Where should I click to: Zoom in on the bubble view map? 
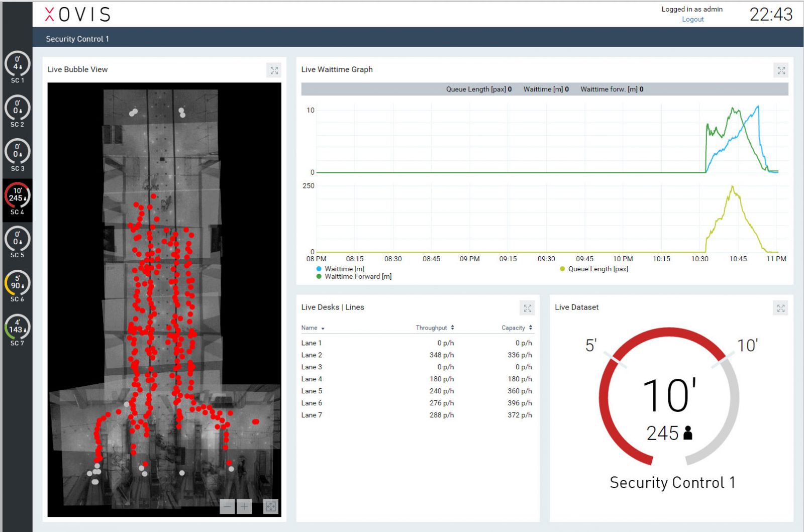[244, 506]
